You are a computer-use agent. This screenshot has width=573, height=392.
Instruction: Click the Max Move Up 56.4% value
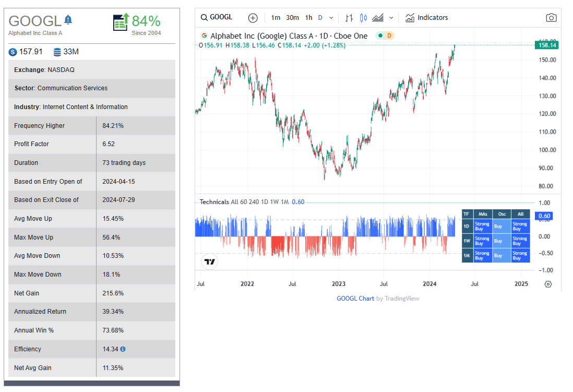point(112,237)
